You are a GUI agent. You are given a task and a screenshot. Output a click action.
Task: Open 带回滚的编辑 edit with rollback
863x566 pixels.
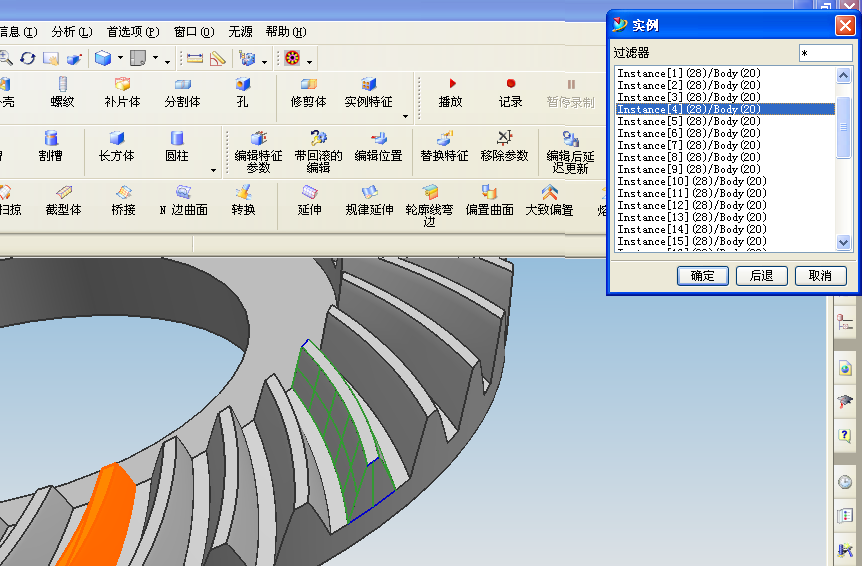pyautogui.click(x=318, y=153)
